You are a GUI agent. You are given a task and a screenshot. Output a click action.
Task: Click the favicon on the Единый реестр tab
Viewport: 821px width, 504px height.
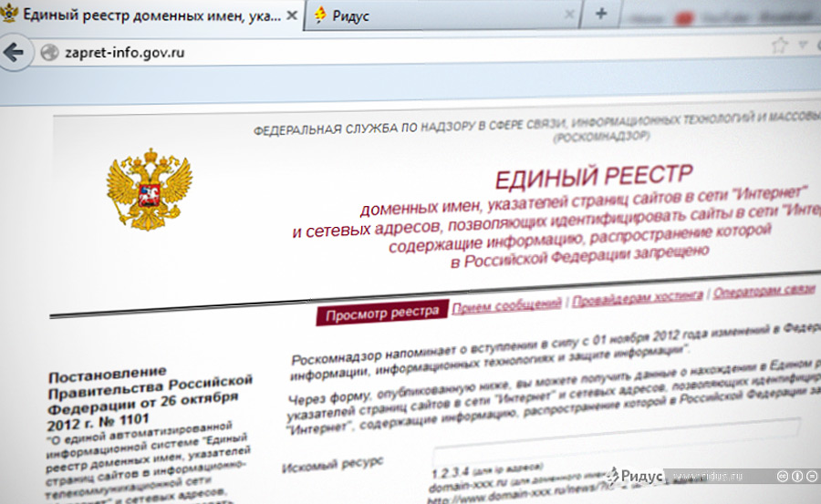(x=9, y=13)
